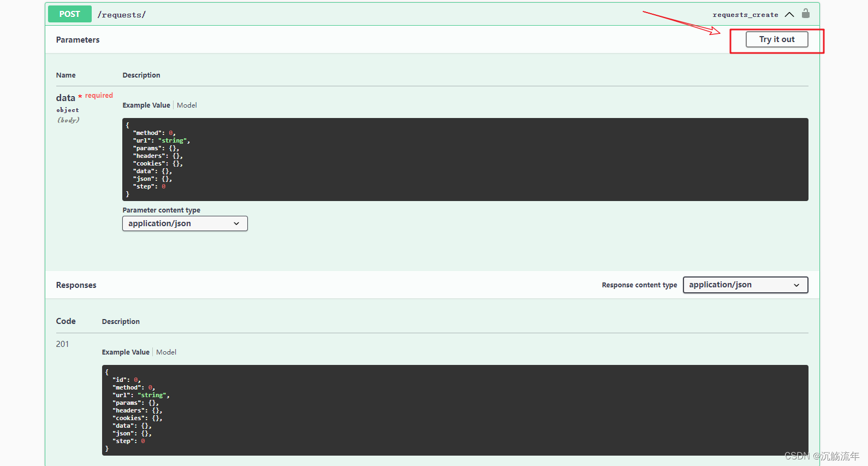
Task: Click the red required label
Action: (x=99, y=96)
